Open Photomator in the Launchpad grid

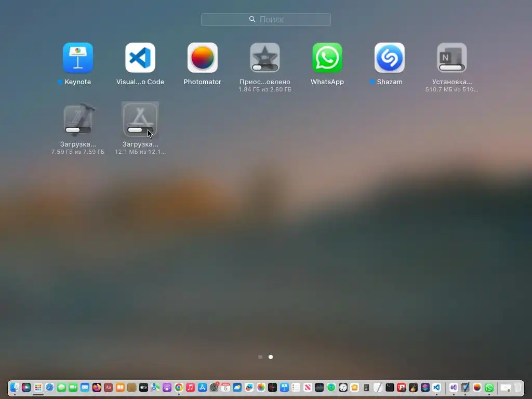203,58
